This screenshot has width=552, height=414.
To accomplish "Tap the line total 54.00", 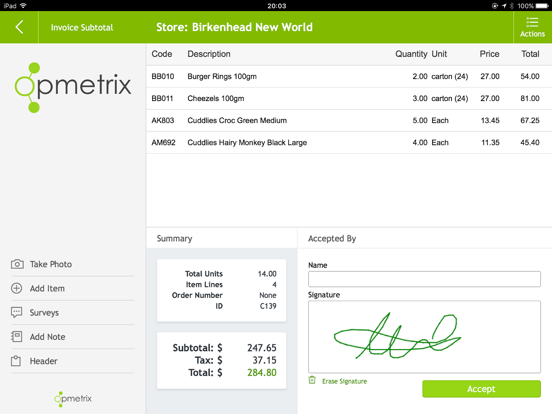I will coord(530,76).
